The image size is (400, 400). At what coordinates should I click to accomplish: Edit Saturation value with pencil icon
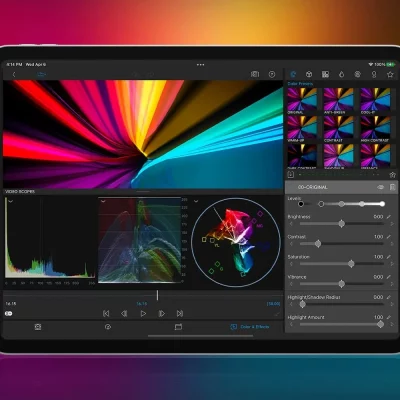(x=389, y=257)
